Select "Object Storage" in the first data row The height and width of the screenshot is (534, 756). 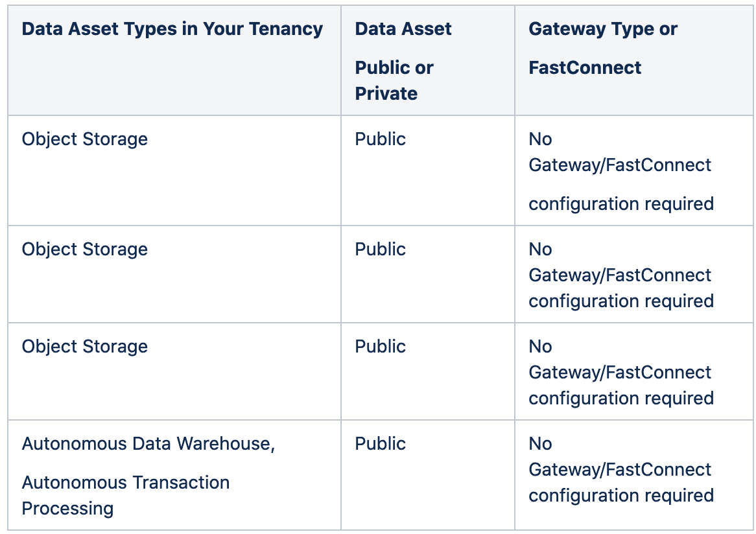pos(85,139)
